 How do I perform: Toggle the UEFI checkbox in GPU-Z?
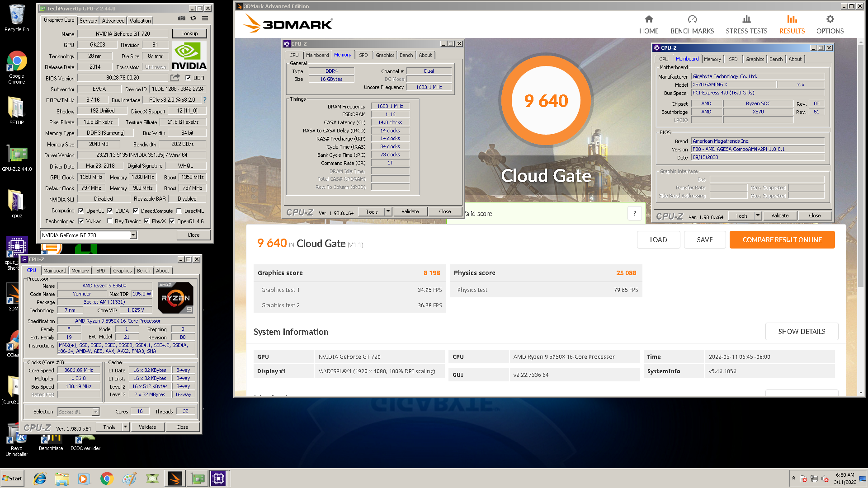[188, 78]
